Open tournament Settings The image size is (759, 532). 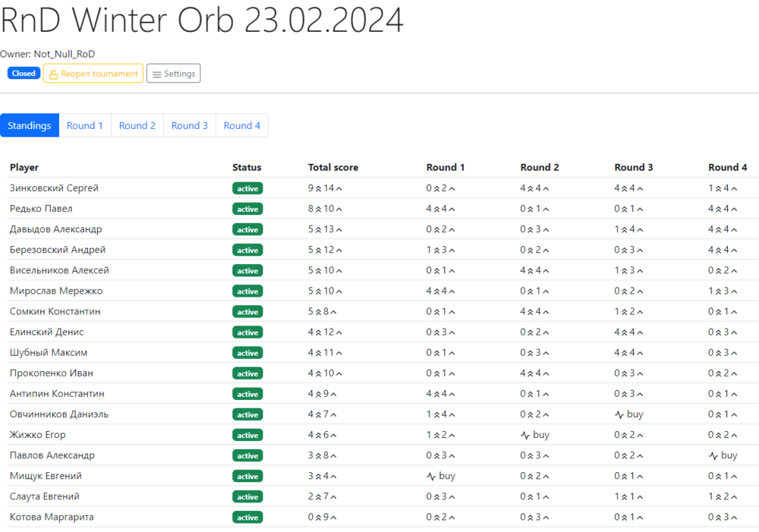tap(173, 74)
